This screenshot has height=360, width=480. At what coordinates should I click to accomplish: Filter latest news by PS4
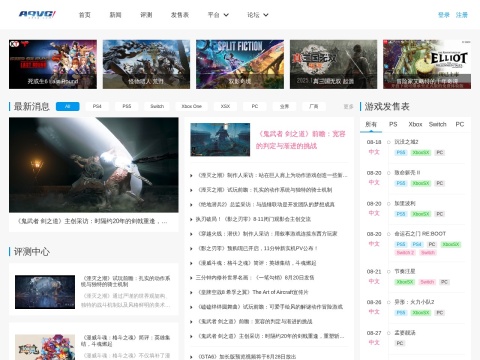pos(97,106)
